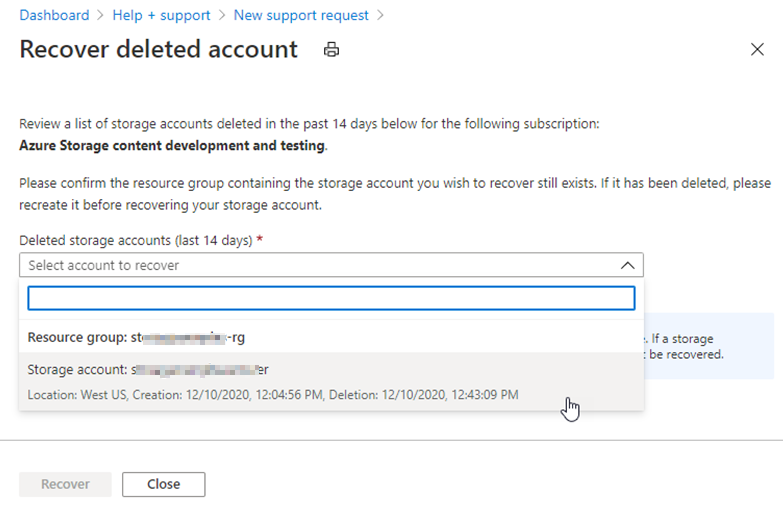Click the 'Recover deleted account' page title
The width and height of the screenshot is (783, 511).
click(158, 50)
